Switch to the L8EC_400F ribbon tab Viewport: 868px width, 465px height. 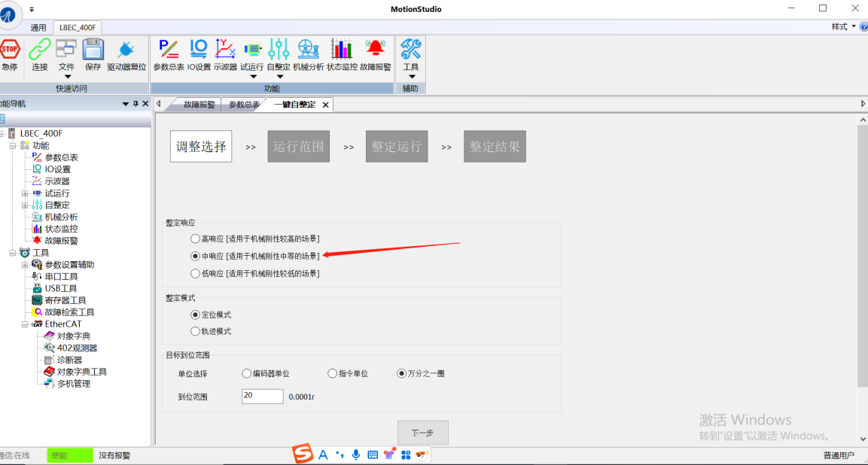tap(77, 27)
